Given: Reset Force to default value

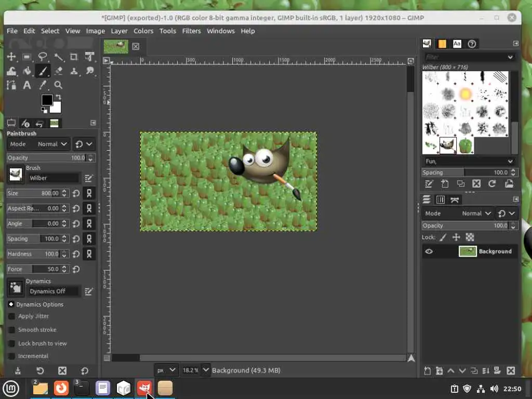Looking at the screenshot, I should tap(76, 269).
